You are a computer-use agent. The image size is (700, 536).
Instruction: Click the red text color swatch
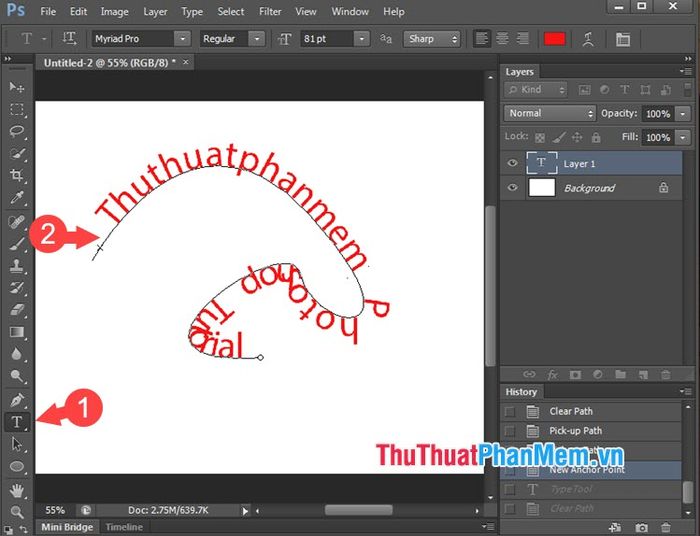pos(554,39)
